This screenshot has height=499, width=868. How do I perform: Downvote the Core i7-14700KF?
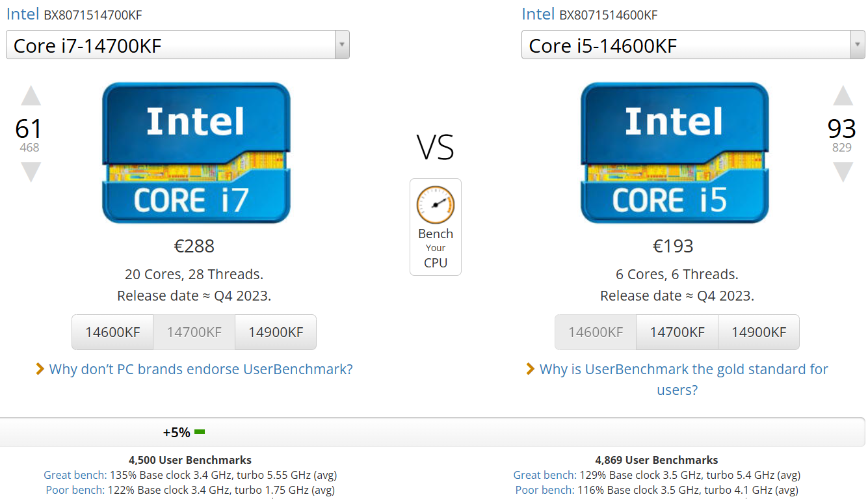tap(31, 172)
